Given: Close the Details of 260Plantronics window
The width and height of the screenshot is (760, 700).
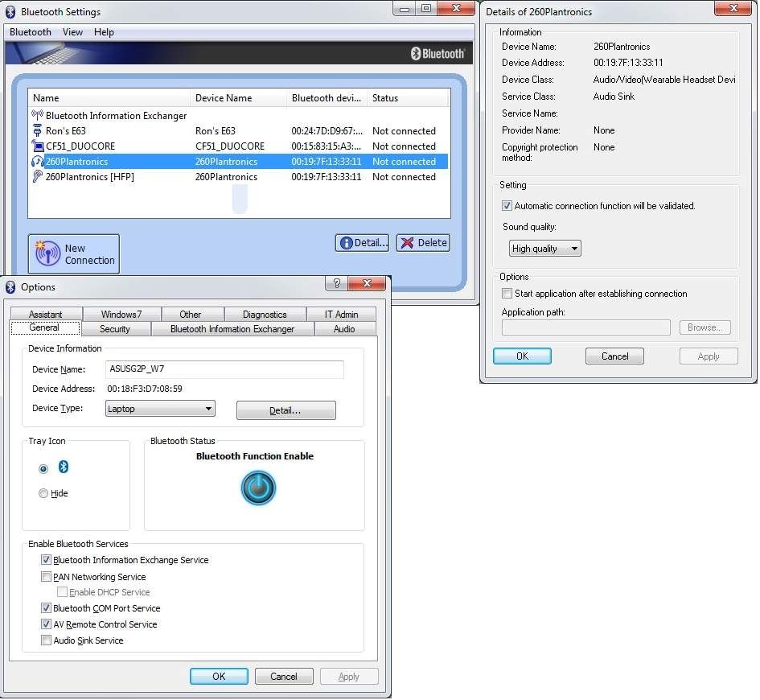Looking at the screenshot, I should coord(733,8).
